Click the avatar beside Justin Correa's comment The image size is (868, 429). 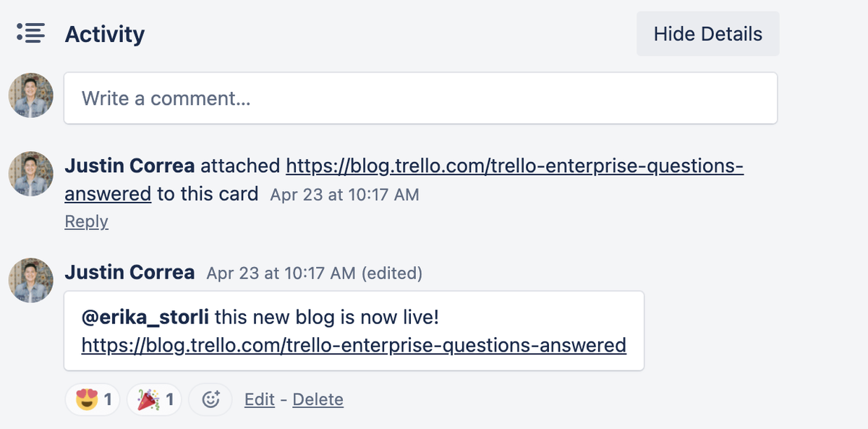tap(30, 280)
